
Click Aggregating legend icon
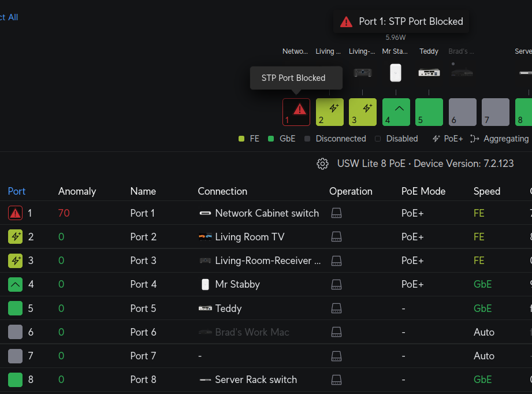pyautogui.click(x=474, y=139)
